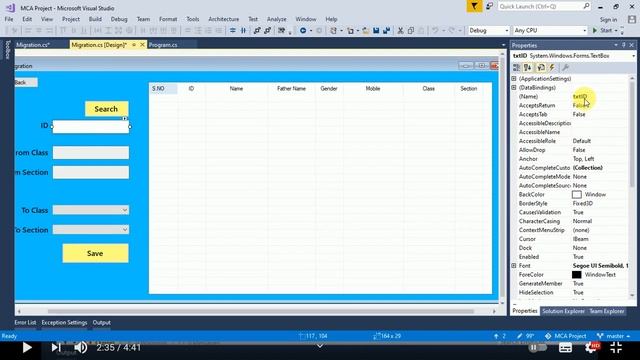This screenshot has height=360, width=640.
Task: Click the Father Name column header
Action: [x=291, y=89]
